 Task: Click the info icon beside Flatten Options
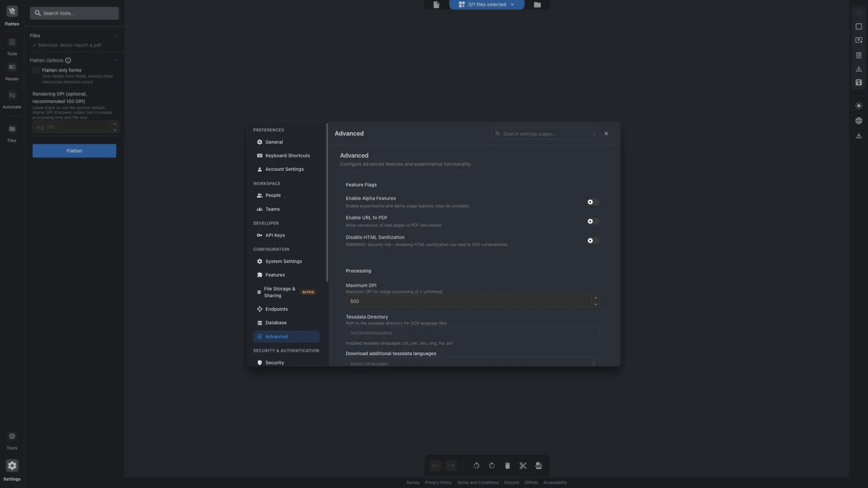[68, 60]
